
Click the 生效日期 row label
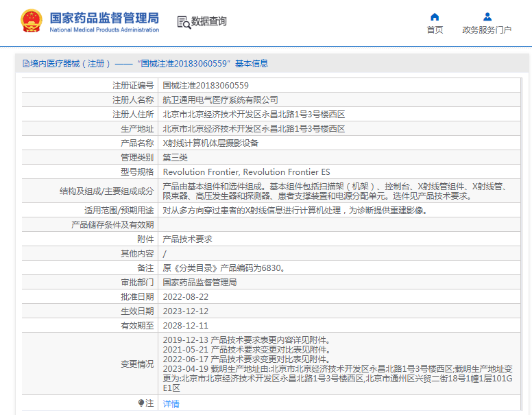pos(137,311)
